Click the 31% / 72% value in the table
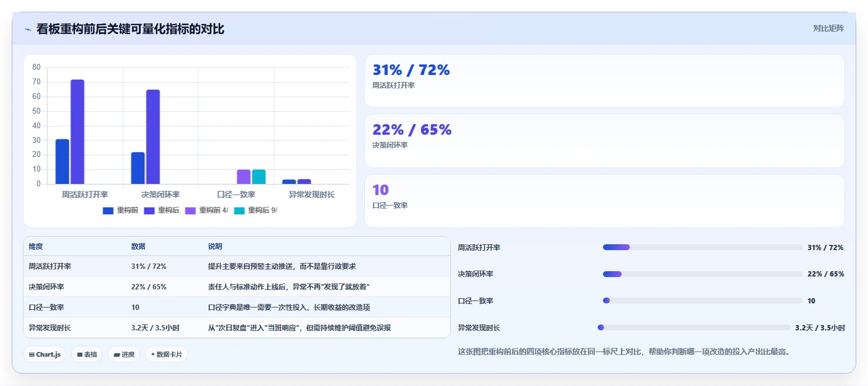This screenshot has height=386, width=868. (x=149, y=267)
